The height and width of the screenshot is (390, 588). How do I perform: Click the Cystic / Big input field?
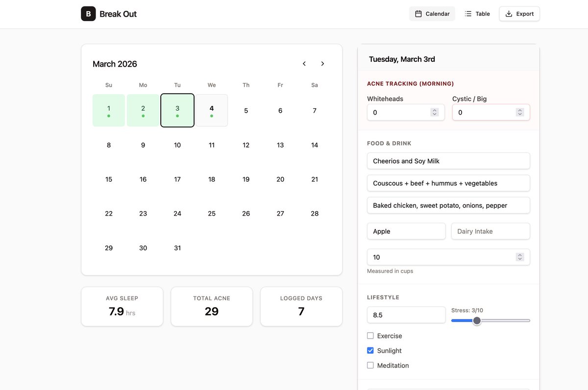(x=491, y=112)
